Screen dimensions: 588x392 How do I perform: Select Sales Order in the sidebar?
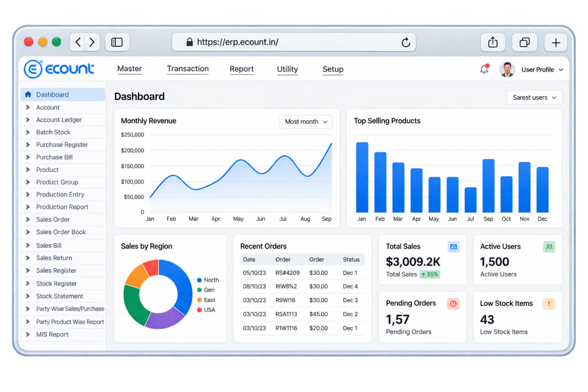63,220
